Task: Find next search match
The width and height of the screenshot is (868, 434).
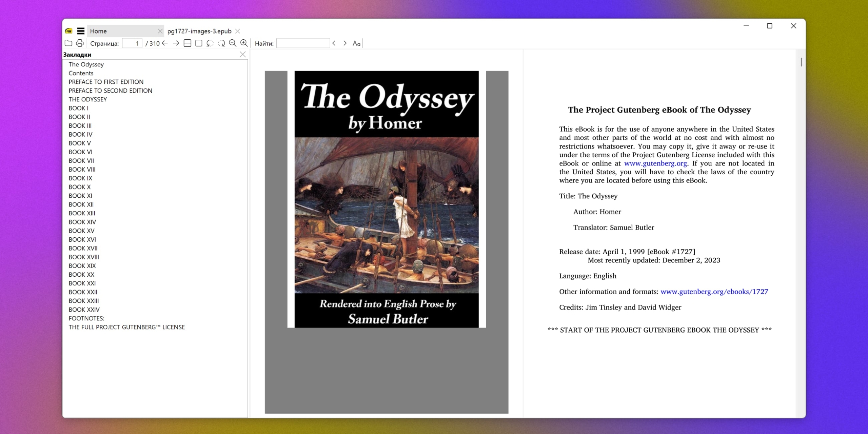Action: 345,43
